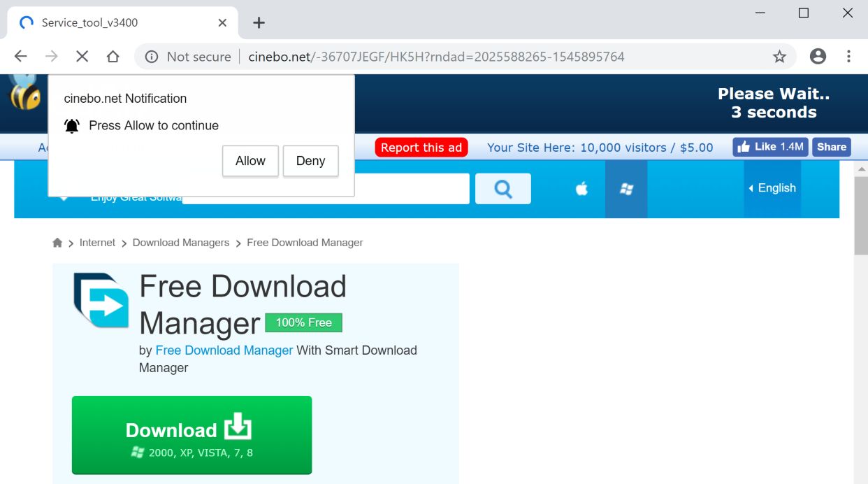Click the bee logo icon
This screenshot has width=868, height=484.
[x=24, y=92]
